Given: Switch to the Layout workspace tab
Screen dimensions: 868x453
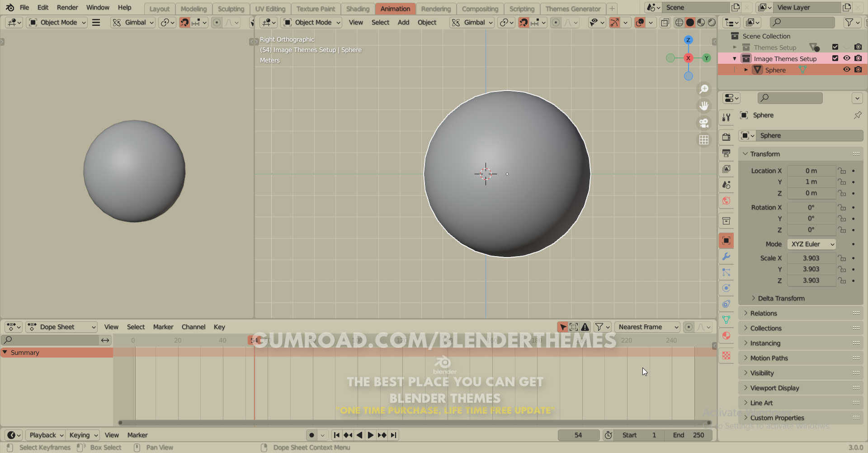Looking at the screenshot, I should click(x=160, y=9).
